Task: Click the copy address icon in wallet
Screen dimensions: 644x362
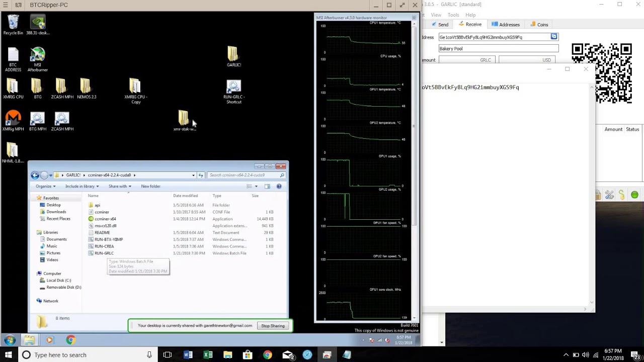Action: (554, 37)
